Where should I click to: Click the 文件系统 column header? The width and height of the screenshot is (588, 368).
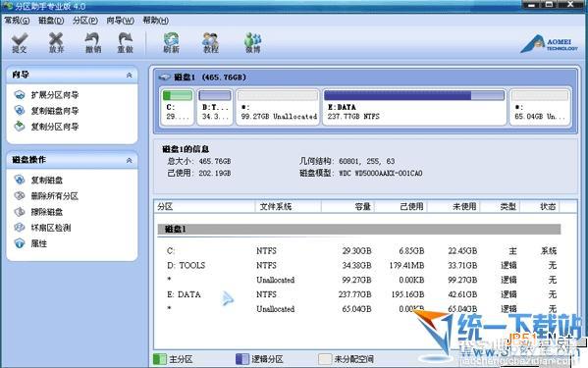tap(288, 206)
